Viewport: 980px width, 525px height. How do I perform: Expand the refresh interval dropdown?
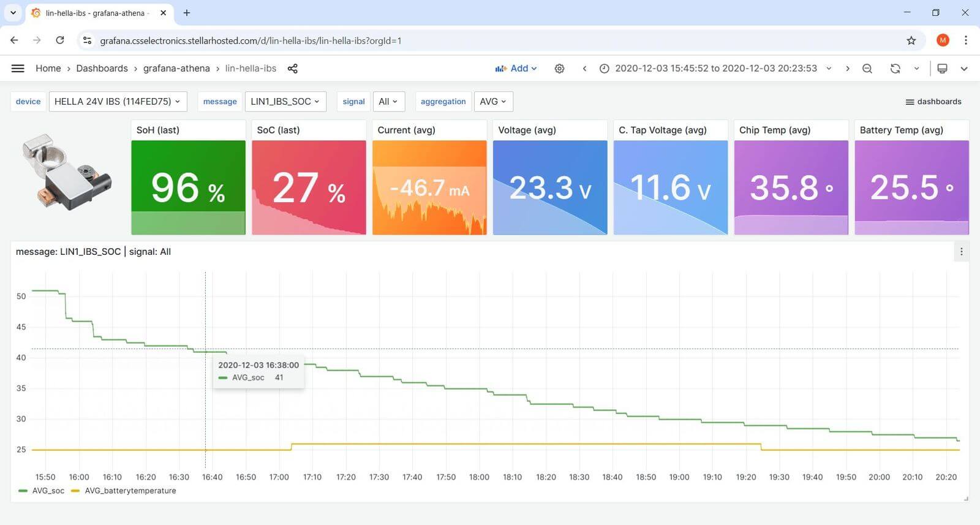pyautogui.click(x=916, y=69)
